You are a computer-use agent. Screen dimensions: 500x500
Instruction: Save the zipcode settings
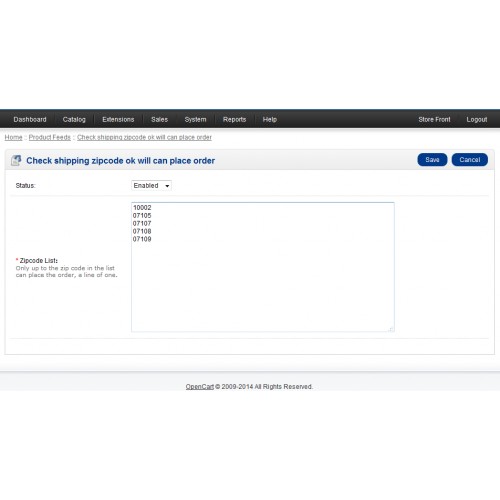click(432, 160)
